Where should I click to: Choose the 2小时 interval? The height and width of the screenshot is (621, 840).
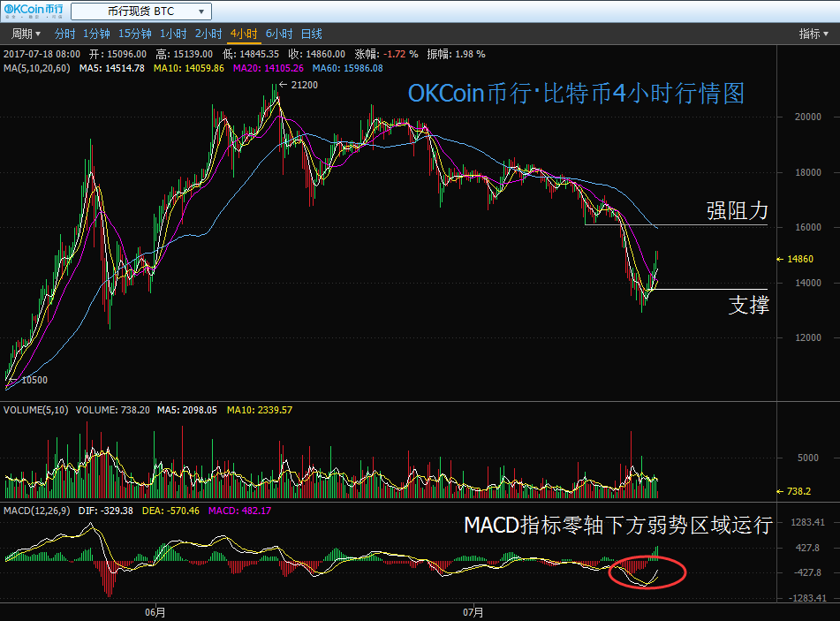pos(208,34)
